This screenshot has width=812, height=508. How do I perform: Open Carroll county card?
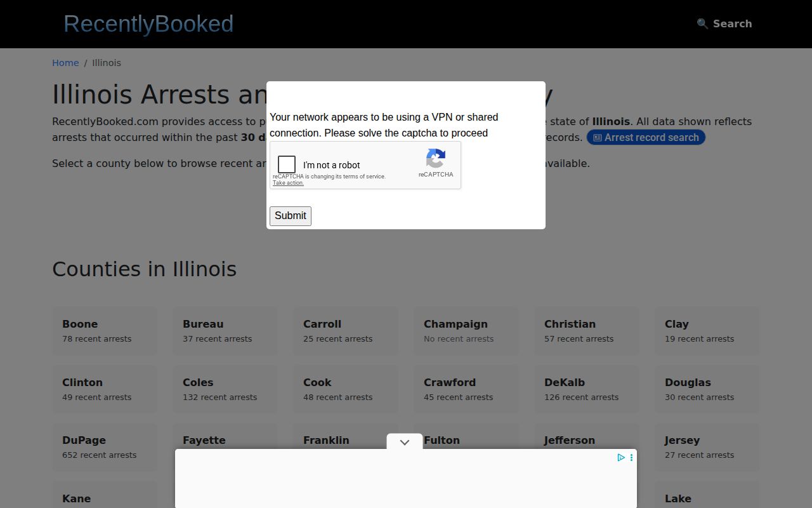pos(346,331)
